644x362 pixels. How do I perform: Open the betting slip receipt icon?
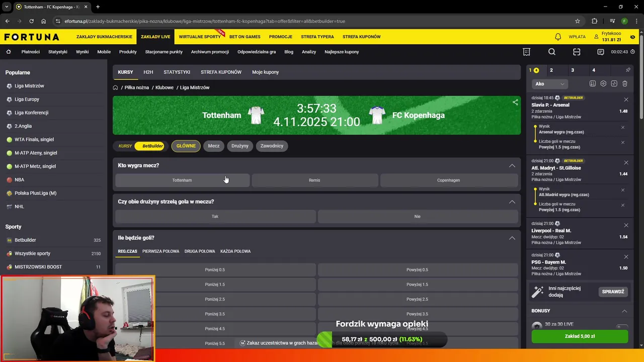[526, 52]
